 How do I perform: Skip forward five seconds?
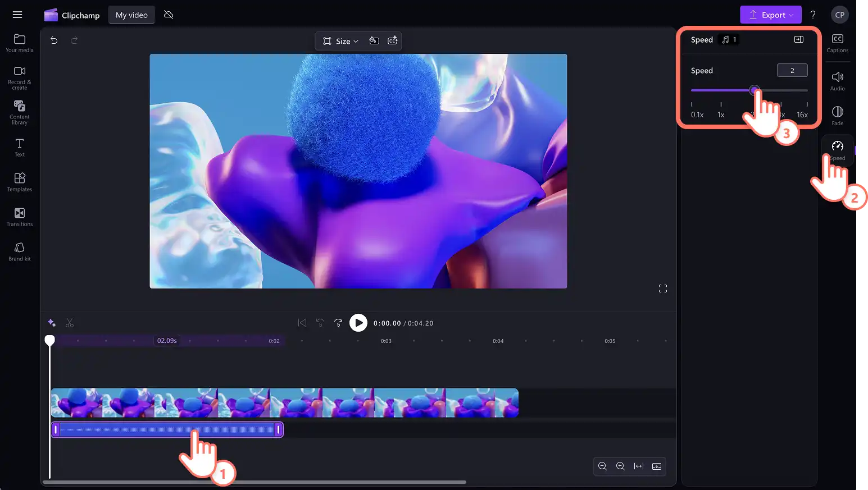tap(338, 323)
